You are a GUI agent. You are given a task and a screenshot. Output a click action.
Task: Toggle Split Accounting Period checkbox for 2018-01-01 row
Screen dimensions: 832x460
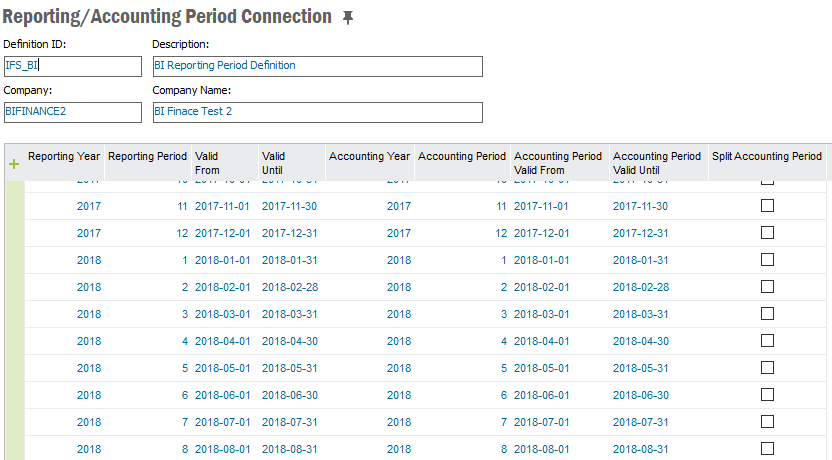pyautogui.click(x=767, y=260)
